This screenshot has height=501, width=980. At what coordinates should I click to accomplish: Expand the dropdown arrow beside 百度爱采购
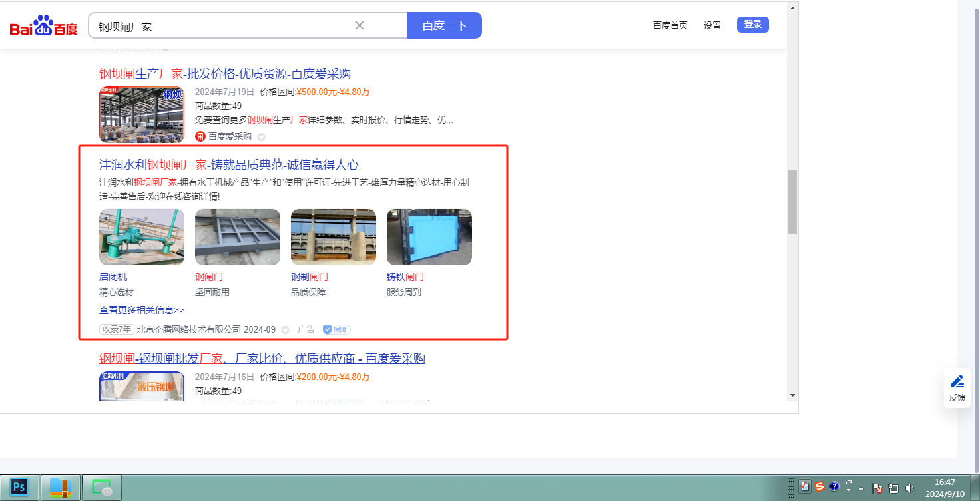(261, 137)
